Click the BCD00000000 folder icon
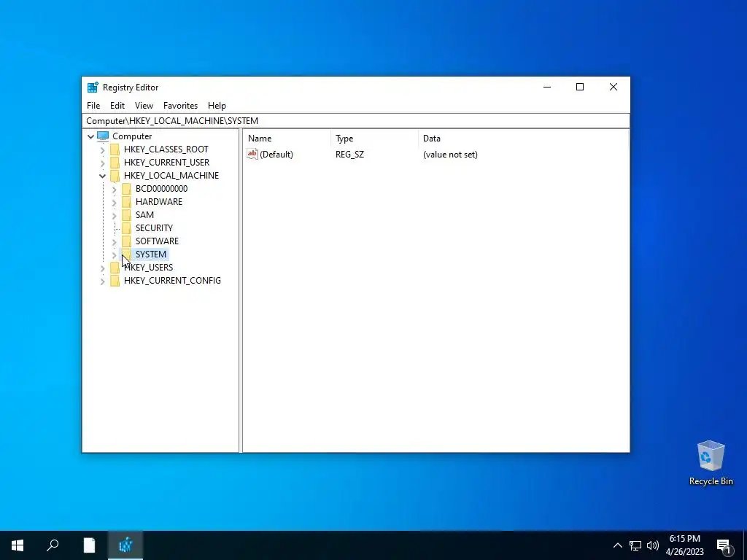The height and width of the screenshot is (560, 747). pos(126,189)
